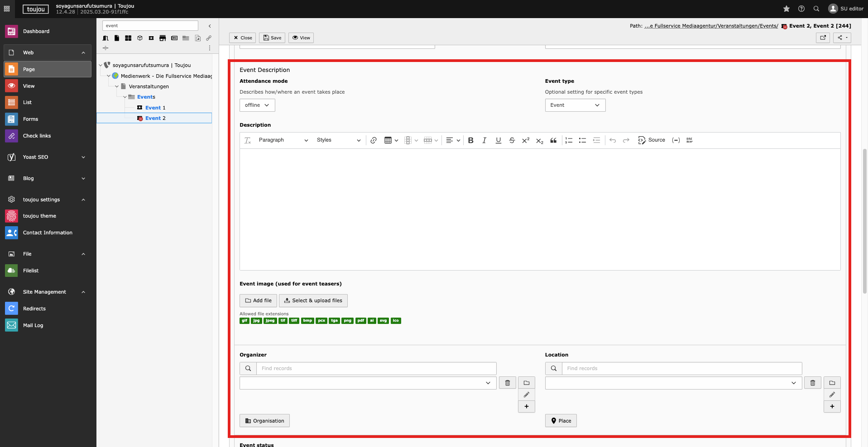Image resolution: width=868 pixels, height=447 pixels.
Task: Click the vertical page scrollbar
Action: coord(864,221)
